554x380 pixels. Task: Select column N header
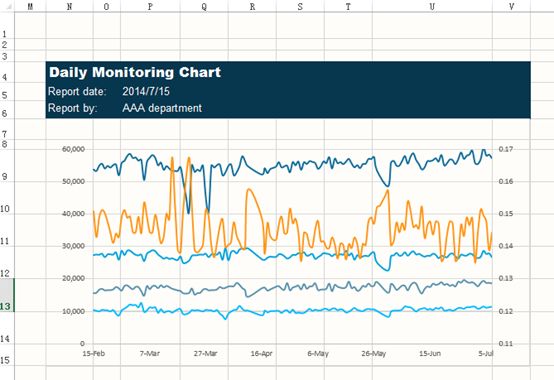[70, 6]
